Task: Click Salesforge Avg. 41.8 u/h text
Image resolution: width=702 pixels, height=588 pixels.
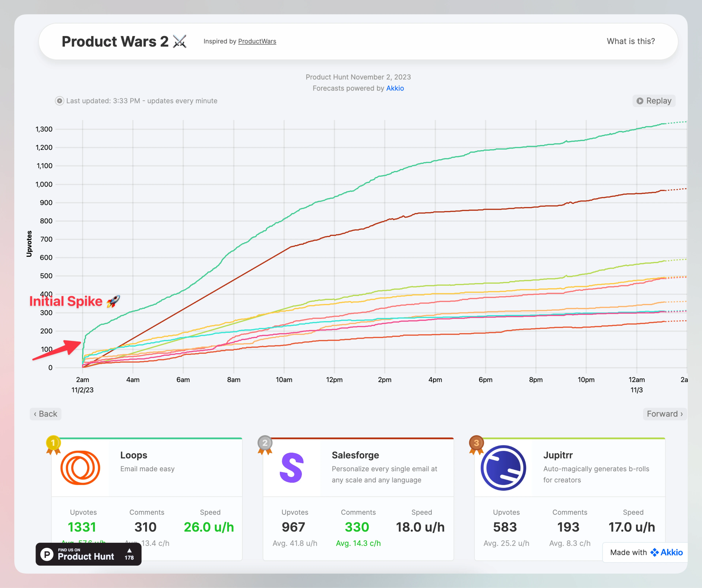Action: (x=295, y=543)
